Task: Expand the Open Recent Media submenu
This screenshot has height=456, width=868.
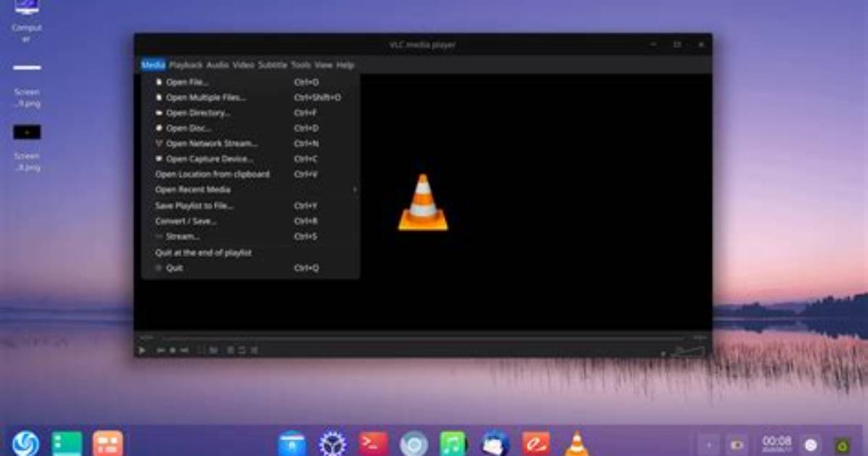Action: 250,190
